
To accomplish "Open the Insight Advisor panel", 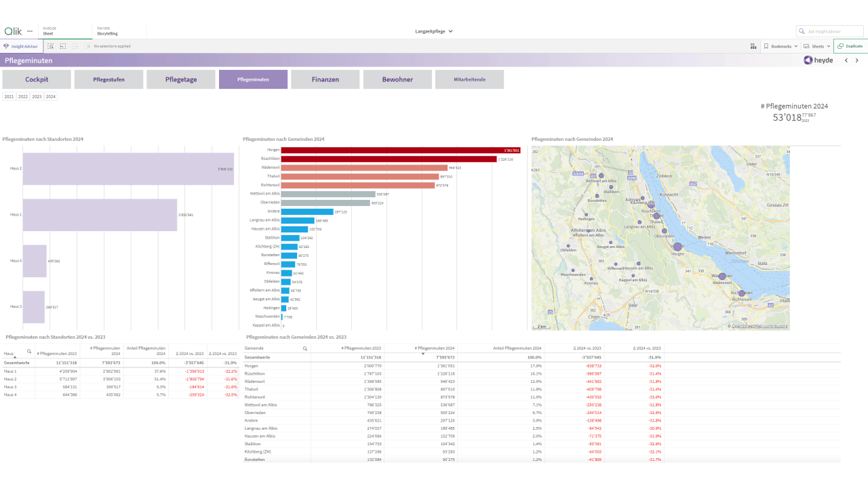I will pyautogui.click(x=22, y=46).
